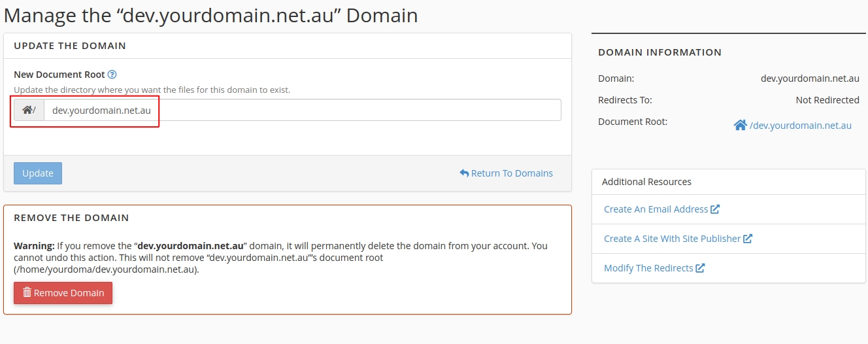
Task: Click the trash icon on Remove Domain button
Action: pos(27,292)
